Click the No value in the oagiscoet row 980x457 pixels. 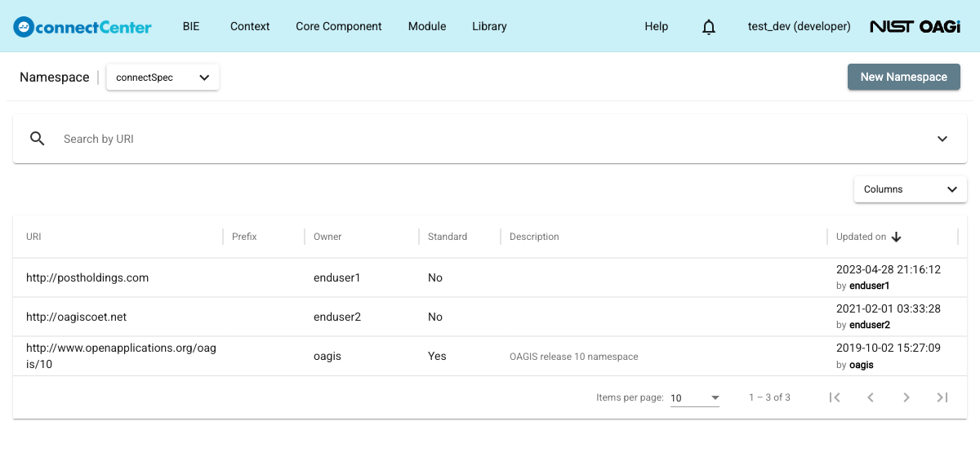coord(435,317)
